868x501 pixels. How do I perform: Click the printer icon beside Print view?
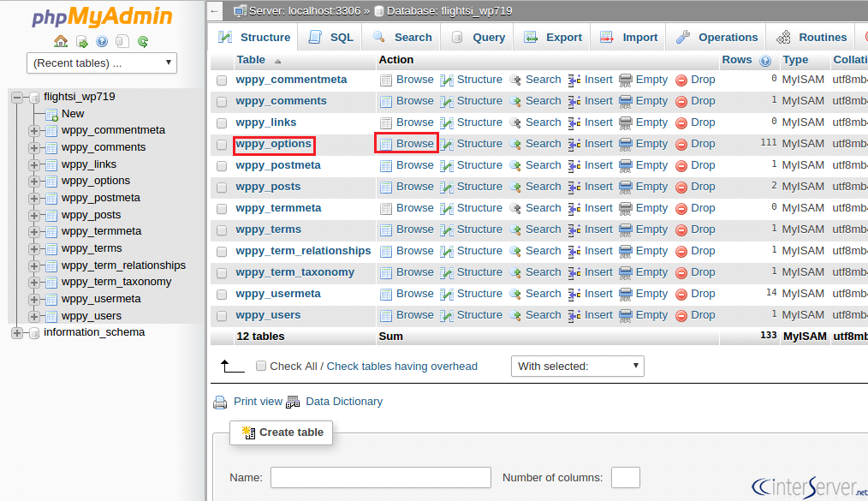pyautogui.click(x=220, y=403)
